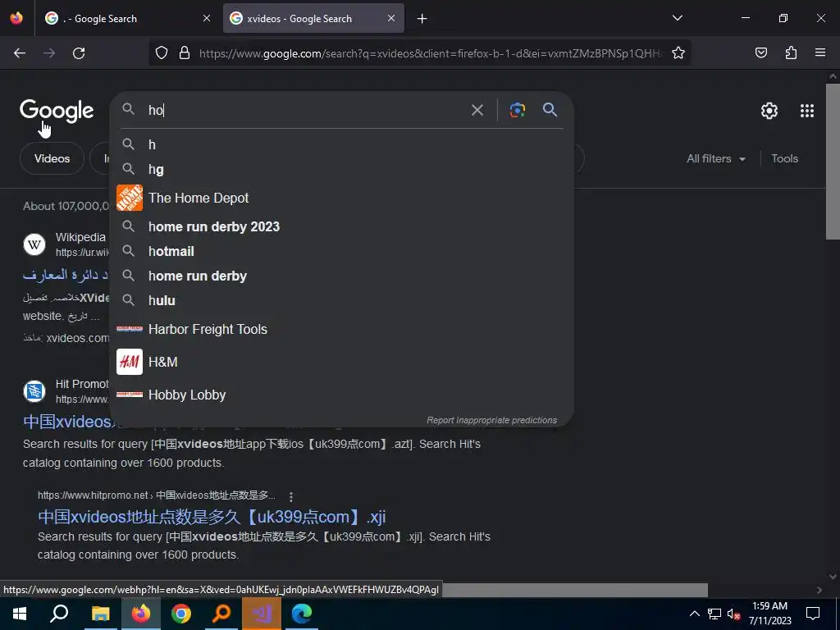Select the 'hg' suggestion
Viewport: 840px width, 630px height.
pos(341,169)
